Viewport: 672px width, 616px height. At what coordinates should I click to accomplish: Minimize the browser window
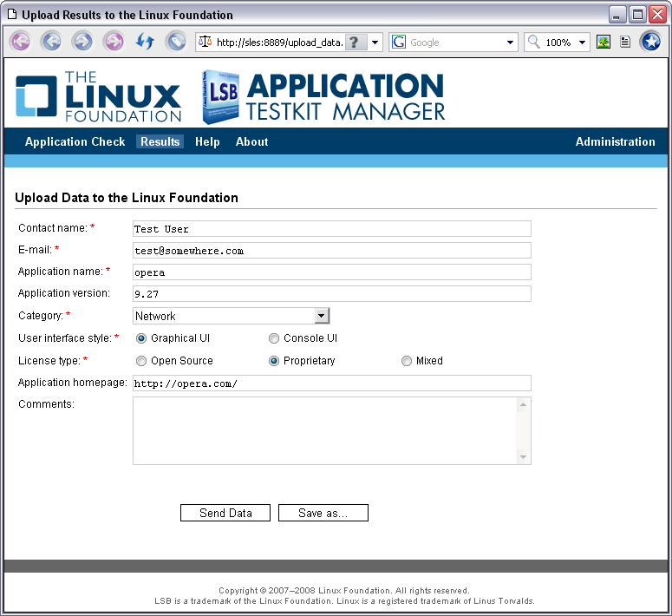click(x=617, y=15)
